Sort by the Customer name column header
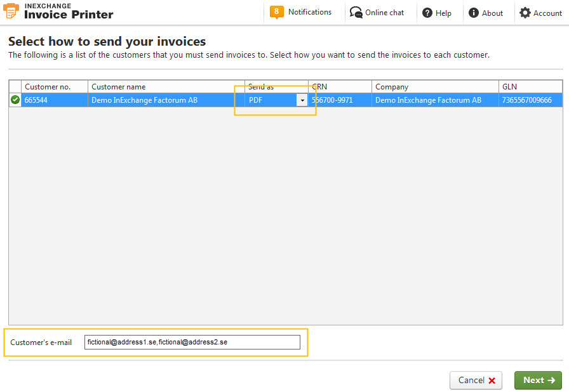 pyautogui.click(x=166, y=87)
